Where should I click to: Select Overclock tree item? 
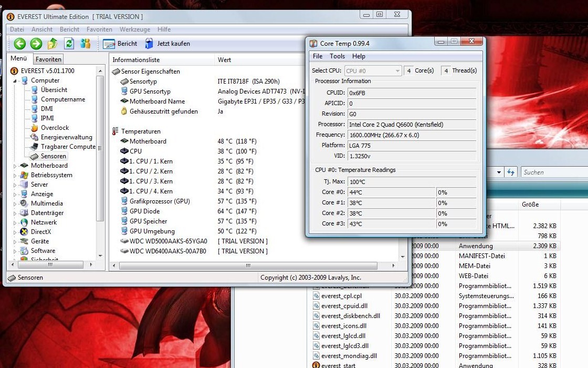pyautogui.click(x=55, y=128)
